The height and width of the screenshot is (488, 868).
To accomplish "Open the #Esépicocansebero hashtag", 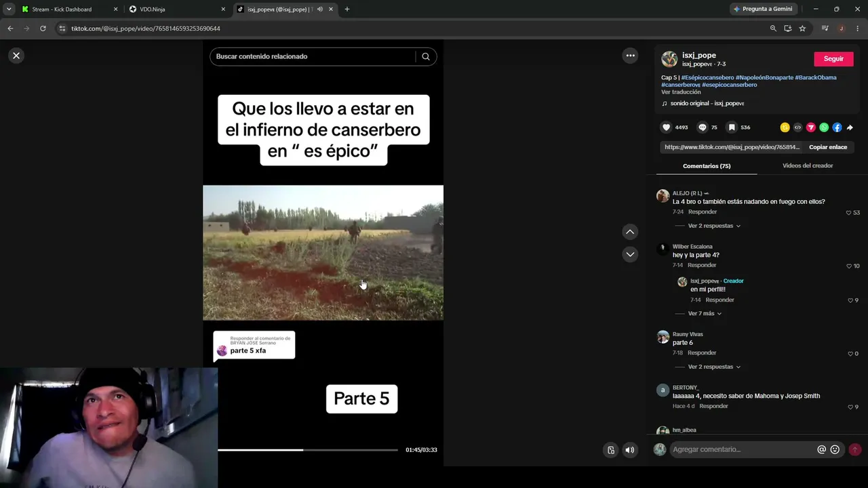I will [x=708, y=77].
